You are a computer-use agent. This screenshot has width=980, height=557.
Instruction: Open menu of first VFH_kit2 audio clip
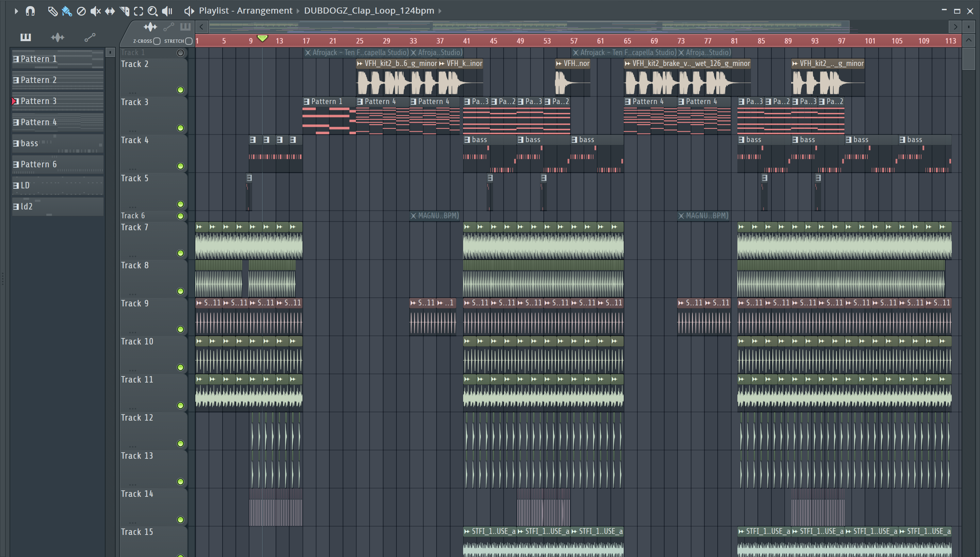click(360, 64)
